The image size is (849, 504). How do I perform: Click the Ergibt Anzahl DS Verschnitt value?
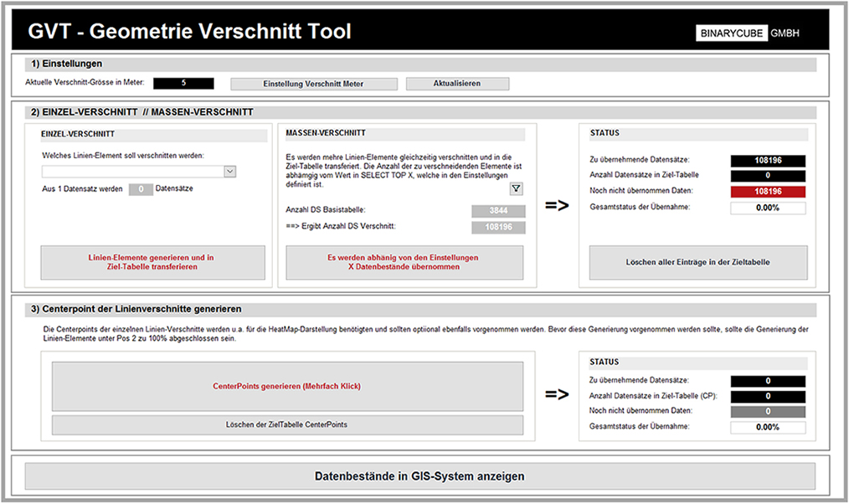click(497, 225)
